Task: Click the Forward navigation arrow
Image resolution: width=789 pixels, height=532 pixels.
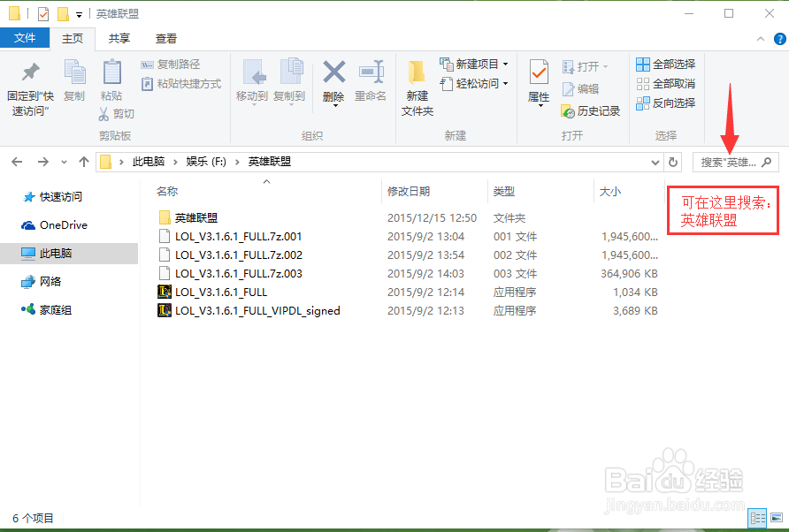Action: pos(43,162)
